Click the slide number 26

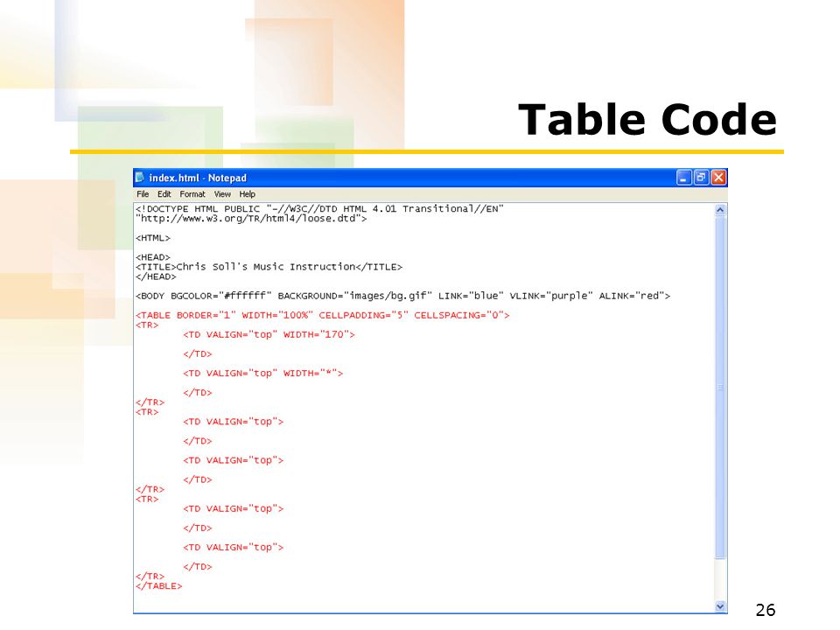click(766, 610)
